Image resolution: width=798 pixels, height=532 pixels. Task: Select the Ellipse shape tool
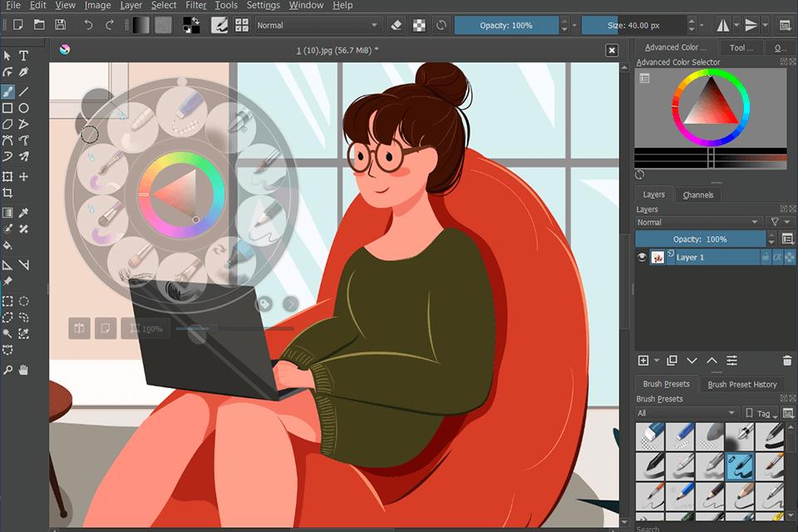coord(23,108)
